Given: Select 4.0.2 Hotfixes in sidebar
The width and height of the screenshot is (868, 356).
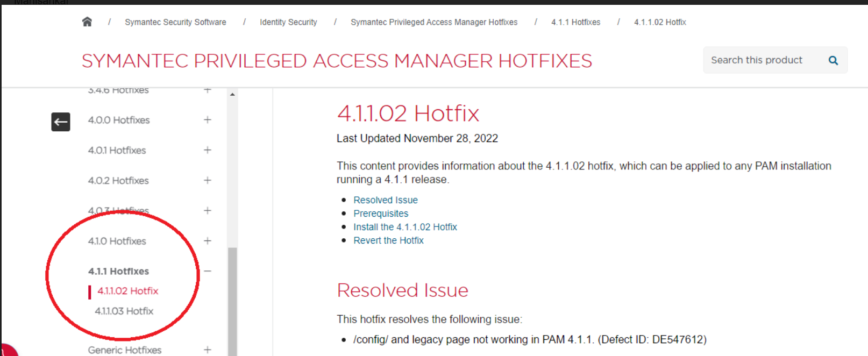Looking at the screenshot, I should [118, 181].
